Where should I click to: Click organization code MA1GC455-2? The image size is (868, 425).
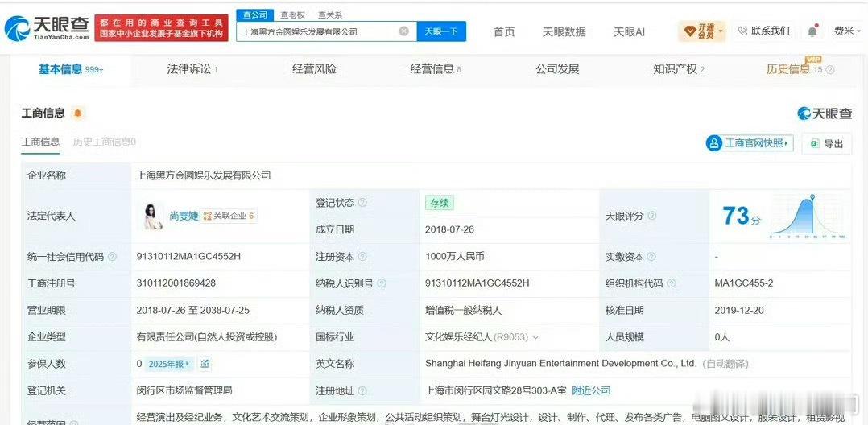click(x=744, y=283)
